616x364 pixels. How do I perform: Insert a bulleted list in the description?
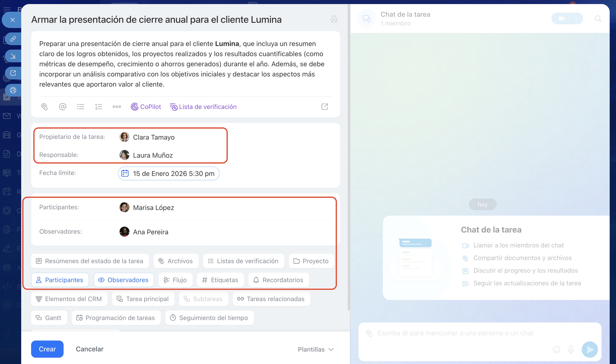tap(80, 107)
